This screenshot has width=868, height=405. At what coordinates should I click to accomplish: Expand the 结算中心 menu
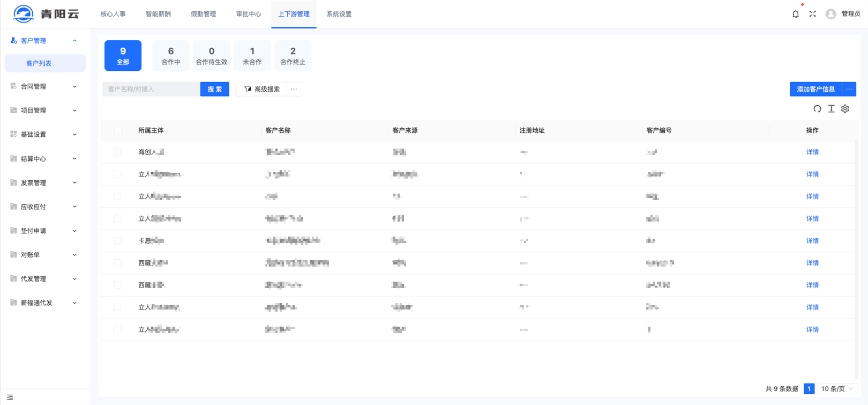(x=74, y=159)
